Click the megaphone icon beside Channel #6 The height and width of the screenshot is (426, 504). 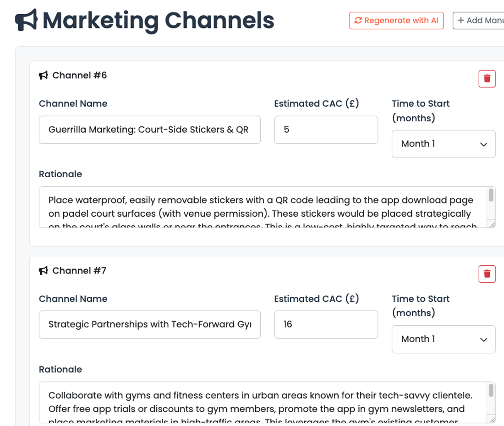[x=43, y=75]
